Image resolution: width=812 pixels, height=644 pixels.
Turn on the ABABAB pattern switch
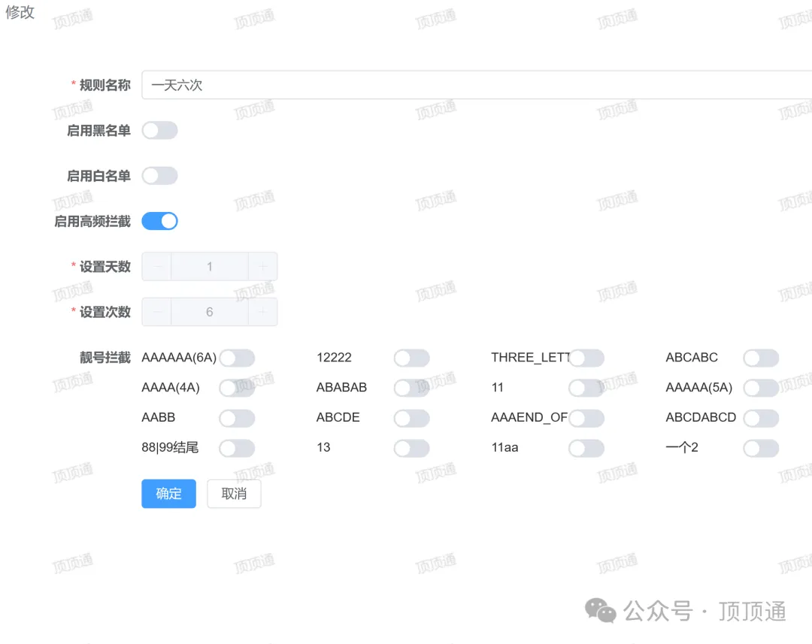411,388
